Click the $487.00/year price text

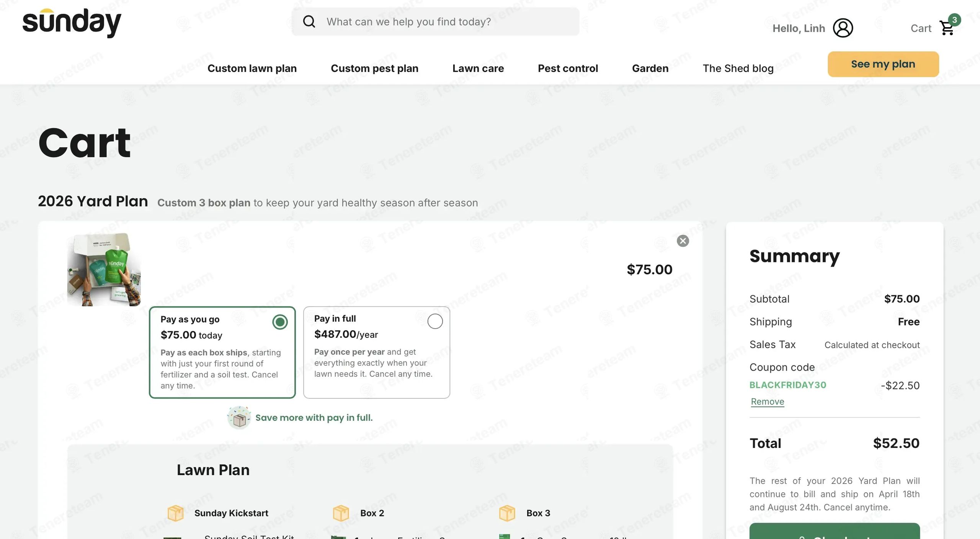pyautogui.click(x=346, y=334)
